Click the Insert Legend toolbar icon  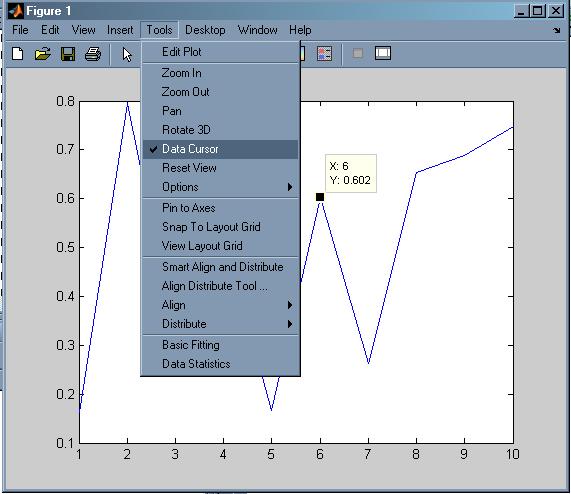324,54
